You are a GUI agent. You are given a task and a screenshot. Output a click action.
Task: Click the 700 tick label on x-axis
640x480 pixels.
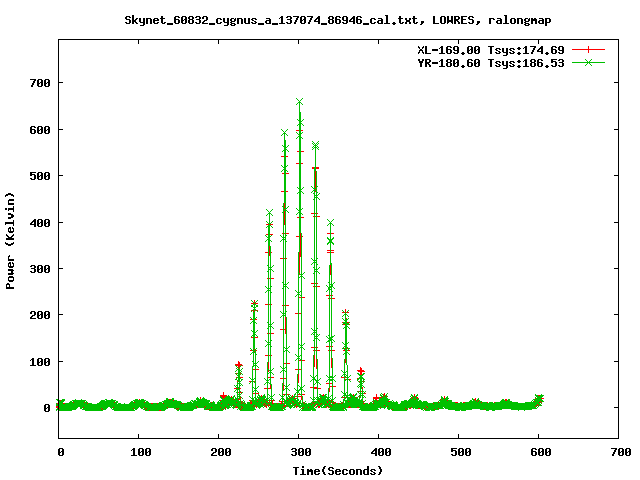click(621, 452)
